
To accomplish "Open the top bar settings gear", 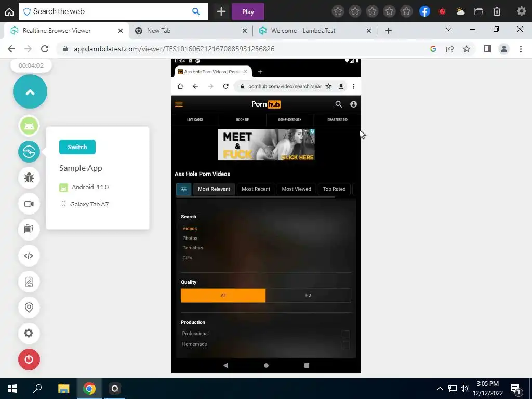I will [522, 11].
